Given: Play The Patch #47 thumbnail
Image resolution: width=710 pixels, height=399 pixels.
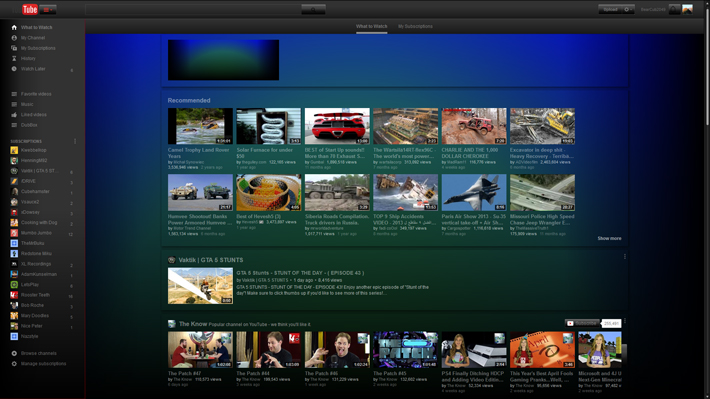Looking at the screenshot, I should pyautogui.click(x=200, y=350).
